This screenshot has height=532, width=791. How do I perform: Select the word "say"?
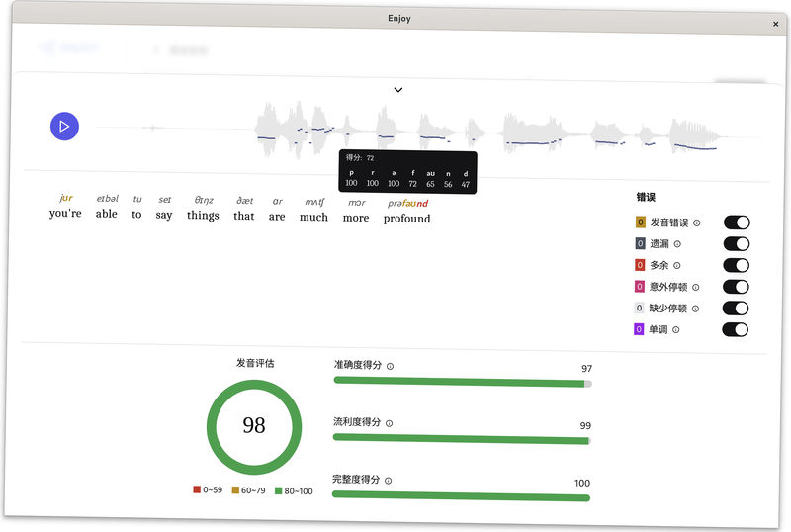click(x=164, y=215)
